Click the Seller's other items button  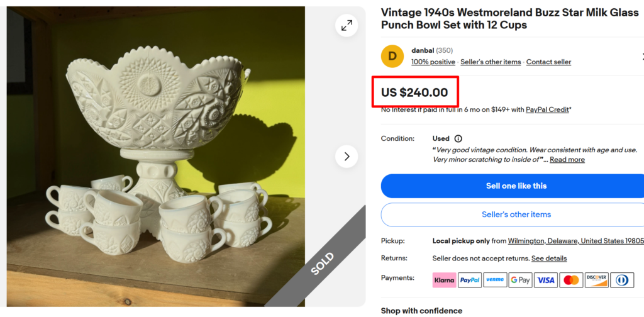tap(516, 214)
